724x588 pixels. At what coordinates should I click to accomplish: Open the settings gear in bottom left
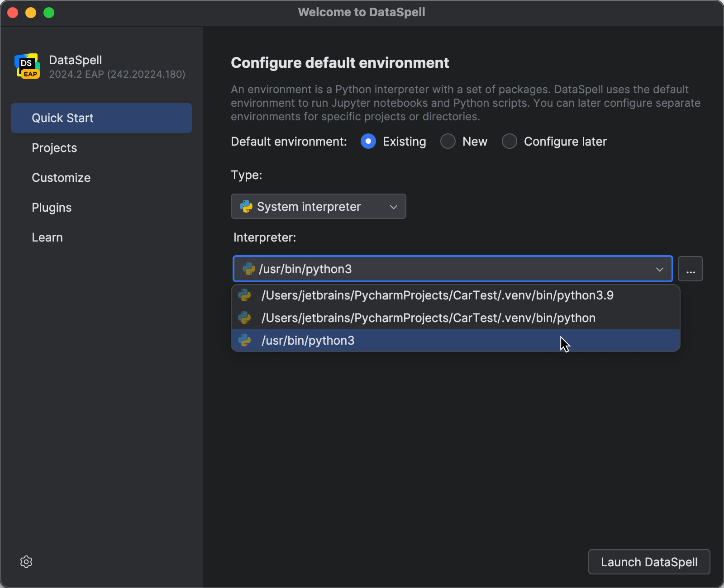[26, 562]
